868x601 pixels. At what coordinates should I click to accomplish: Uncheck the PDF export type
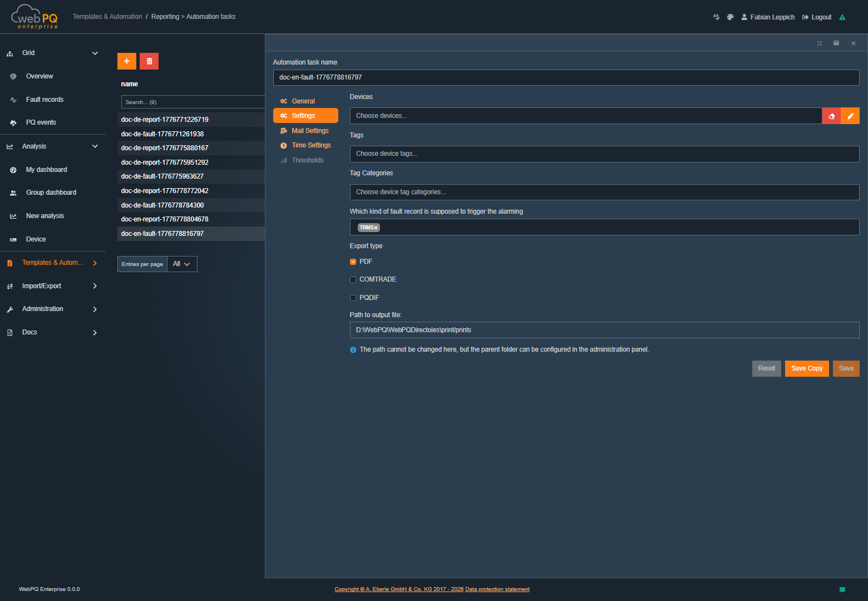point(353,262)
